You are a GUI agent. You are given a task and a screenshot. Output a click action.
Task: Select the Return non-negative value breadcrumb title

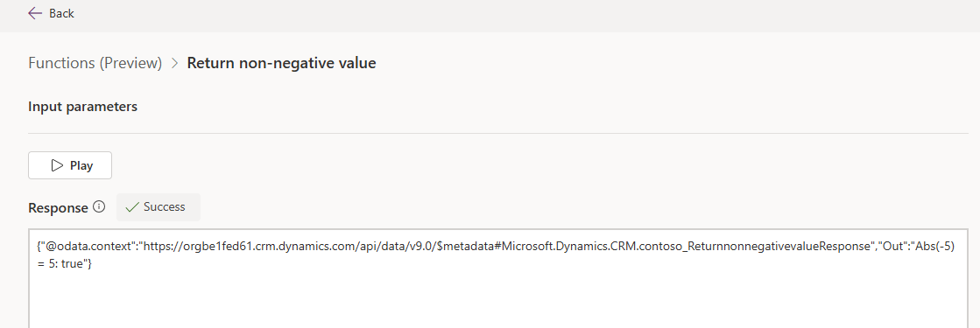tap(282, 63)
